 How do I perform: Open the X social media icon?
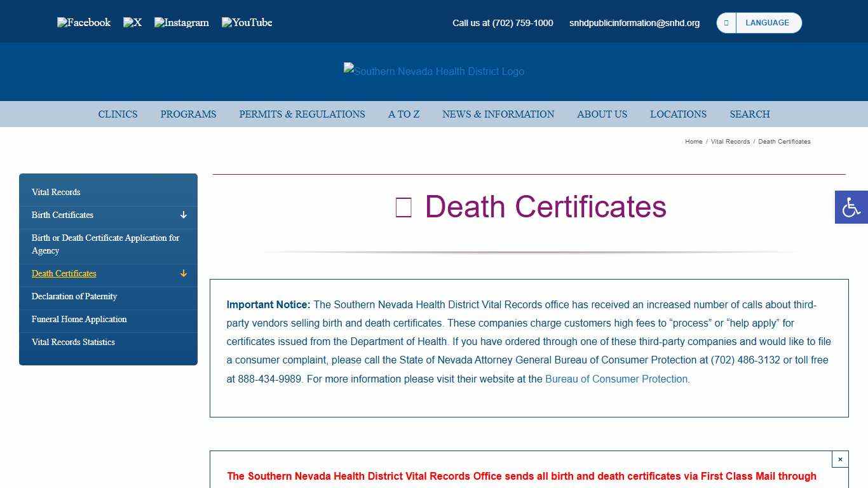click(132, 22)
